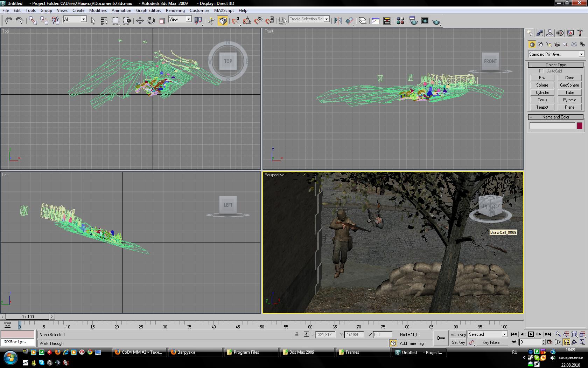This screenshot has width=588, height=368.
Task: Switch to the Modify panel tab
Action: click(540, 33)
